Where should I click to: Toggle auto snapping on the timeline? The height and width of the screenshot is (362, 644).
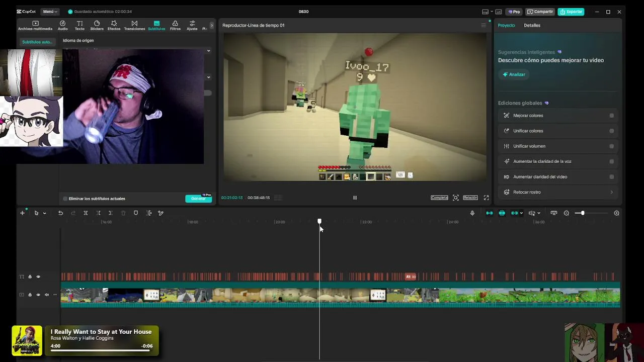click(502, 213)
